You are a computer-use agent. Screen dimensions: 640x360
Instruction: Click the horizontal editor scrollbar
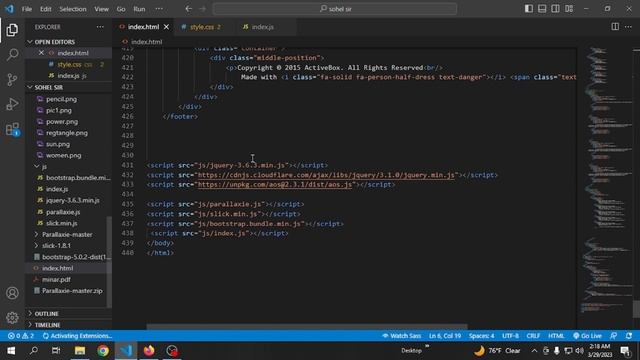pos(307,327)
